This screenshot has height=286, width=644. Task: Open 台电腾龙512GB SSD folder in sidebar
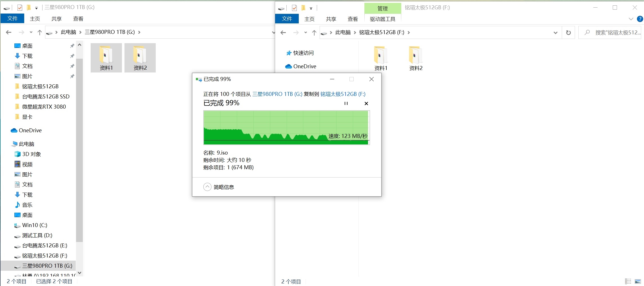point(46,96)
